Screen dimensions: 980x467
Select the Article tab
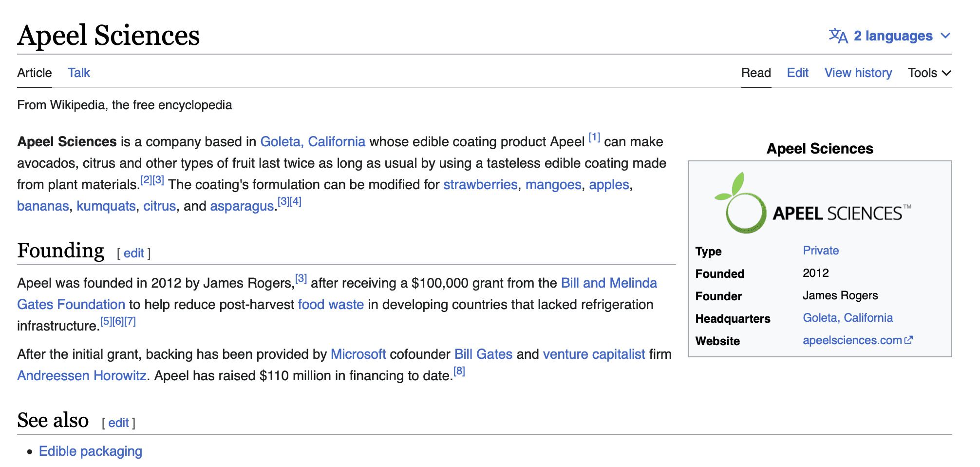pos(34,73)
